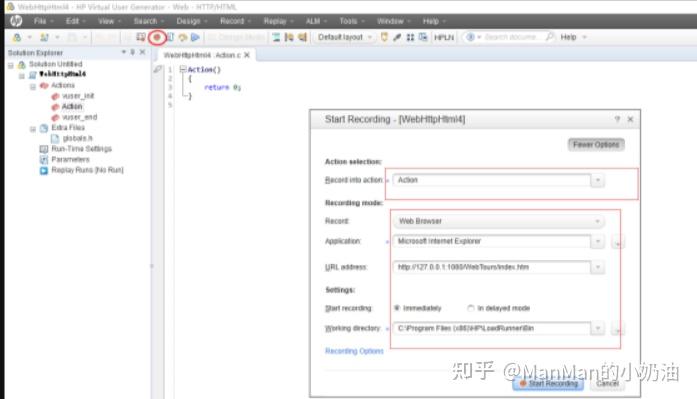Pin the Solution Explorer panel
This screenshot has width=697, height=399.
click(132, 52)
